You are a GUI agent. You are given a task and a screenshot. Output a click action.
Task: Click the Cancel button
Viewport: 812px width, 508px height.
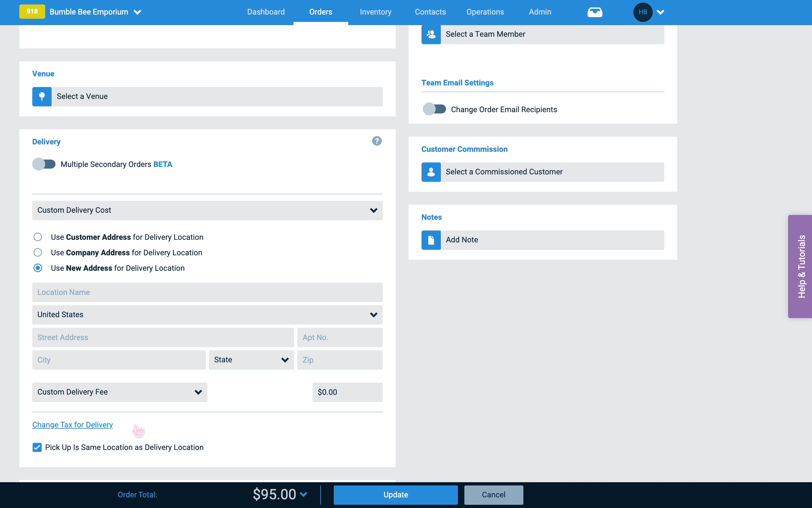494,495
